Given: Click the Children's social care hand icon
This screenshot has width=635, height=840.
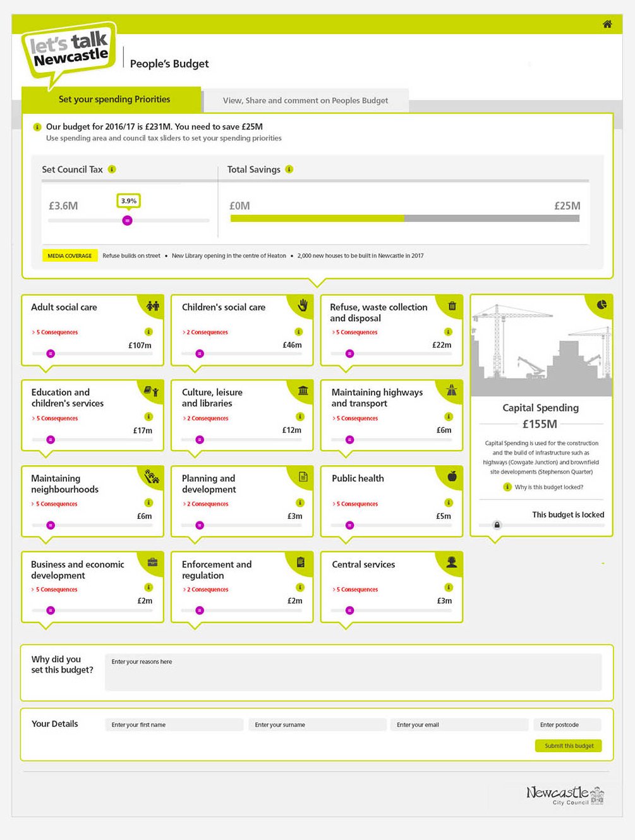Looking at the screenshot, I should (303, 305).
